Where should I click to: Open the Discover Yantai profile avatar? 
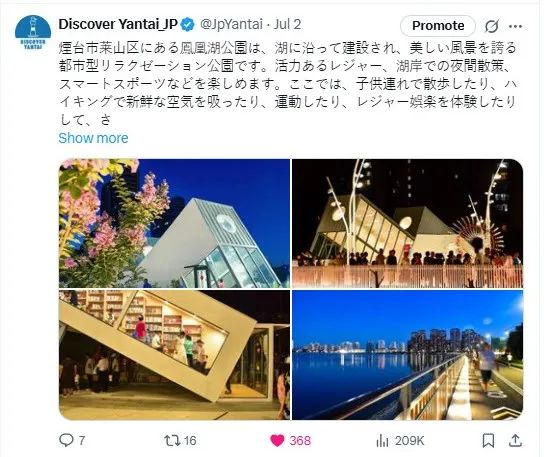(x=33, y=33)
